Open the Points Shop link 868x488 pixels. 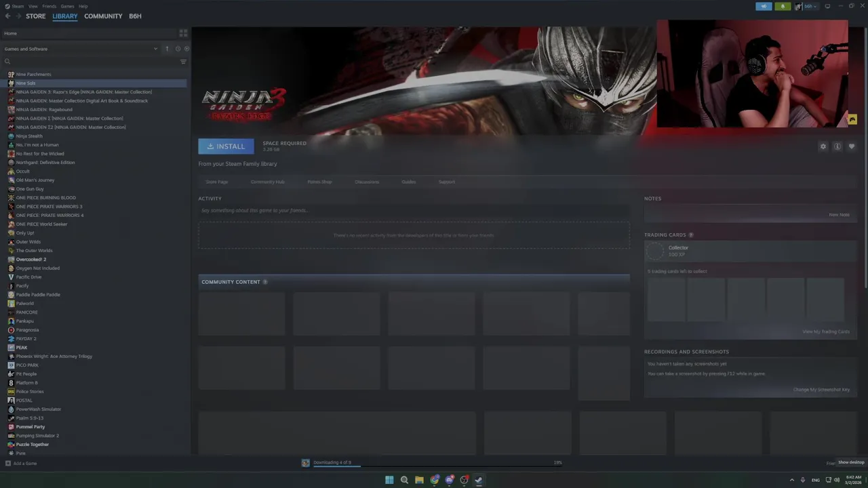pos(319,182)
